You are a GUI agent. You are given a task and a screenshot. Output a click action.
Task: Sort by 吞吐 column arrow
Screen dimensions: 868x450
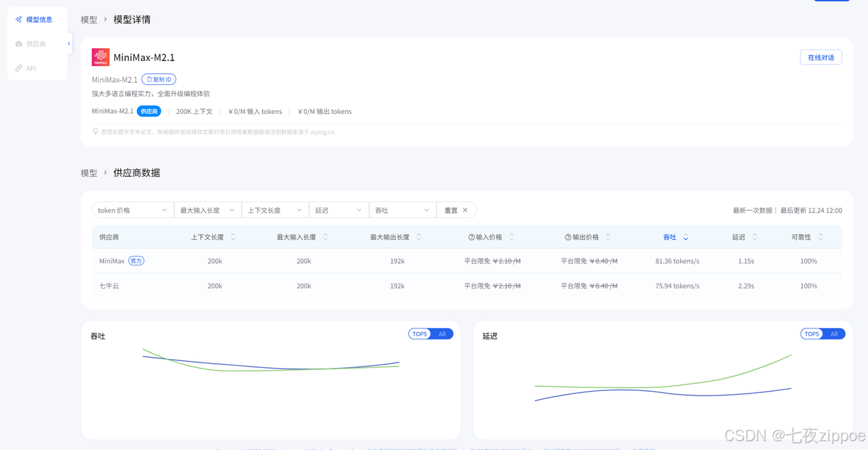pyautogui.click(x=686, y=238)
